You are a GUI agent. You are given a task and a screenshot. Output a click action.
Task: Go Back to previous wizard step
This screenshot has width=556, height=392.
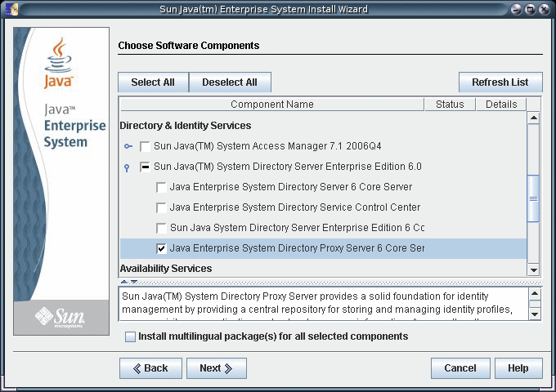coord(150,368)
